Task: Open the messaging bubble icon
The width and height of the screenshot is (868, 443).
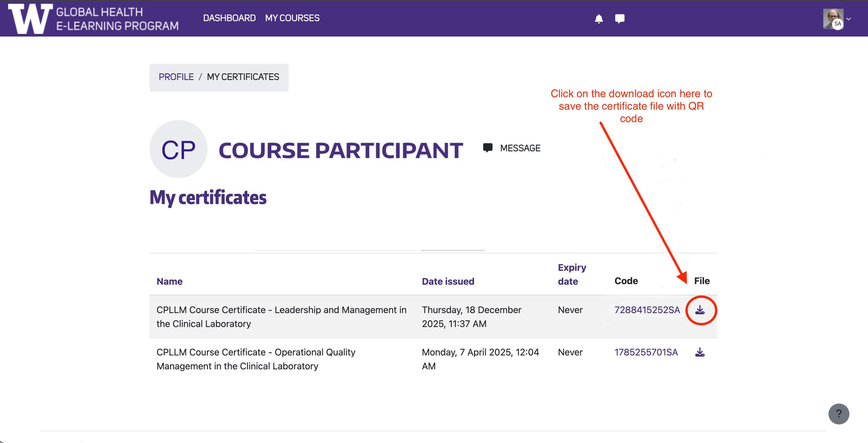Action: click(620, 19)
